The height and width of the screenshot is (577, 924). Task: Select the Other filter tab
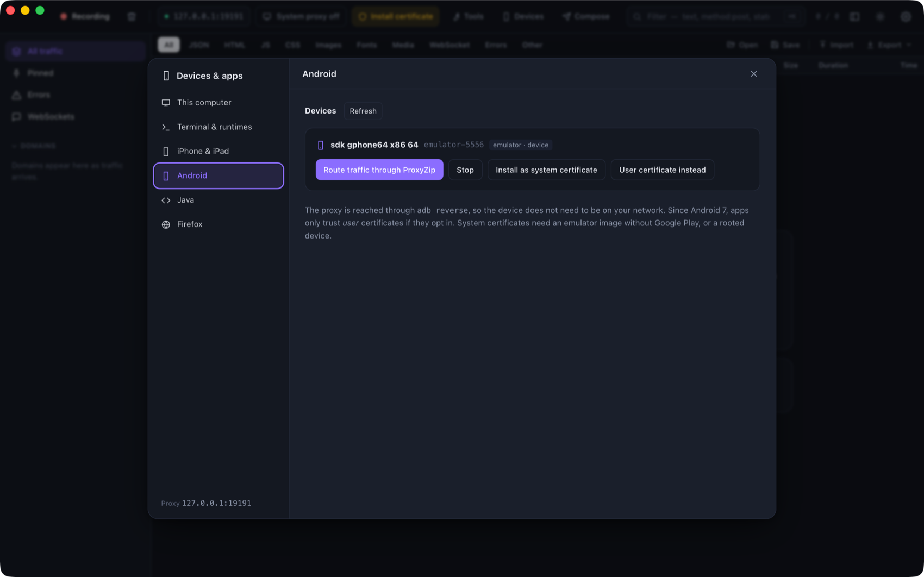pos(532,45)
